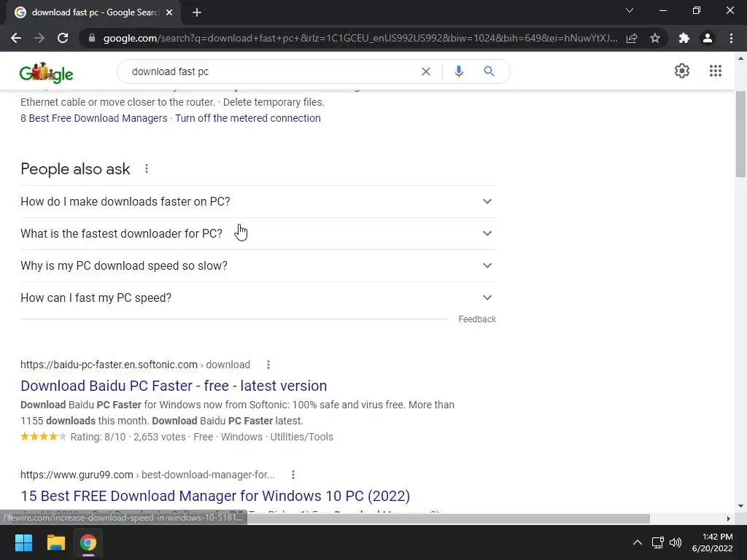Open '15 Best FREE Download Manager' result
The width and height of the screenshot is (747, 560).
tap(215, 496)
